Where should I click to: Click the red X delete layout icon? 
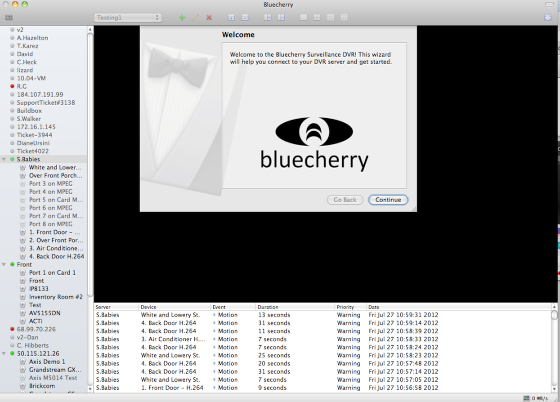pos(209,17)
